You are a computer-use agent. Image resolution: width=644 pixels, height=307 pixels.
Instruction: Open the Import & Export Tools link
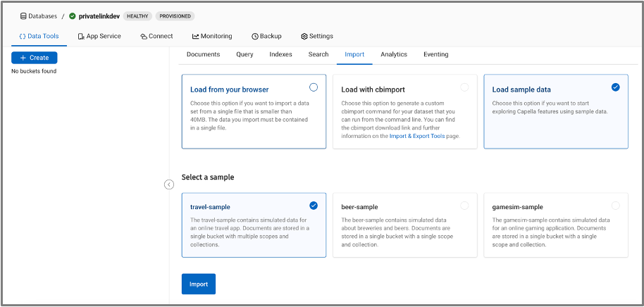(417, 136)
